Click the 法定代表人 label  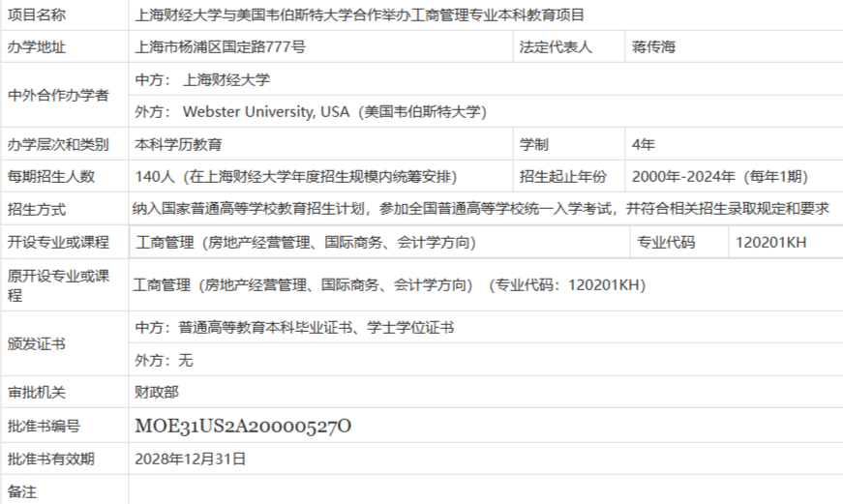pyautogui.click(x=556, y=47)
